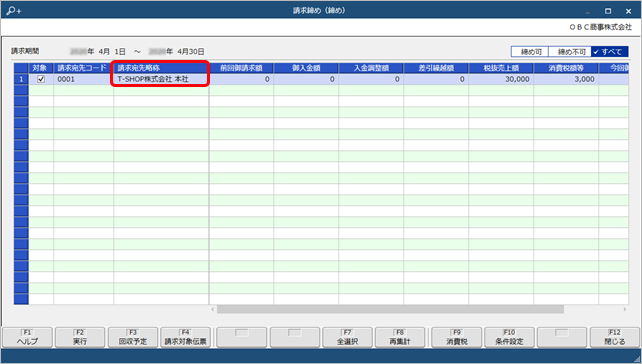
Task: Click the 請求宛先コード column header
Action: [x=83, y=68]
